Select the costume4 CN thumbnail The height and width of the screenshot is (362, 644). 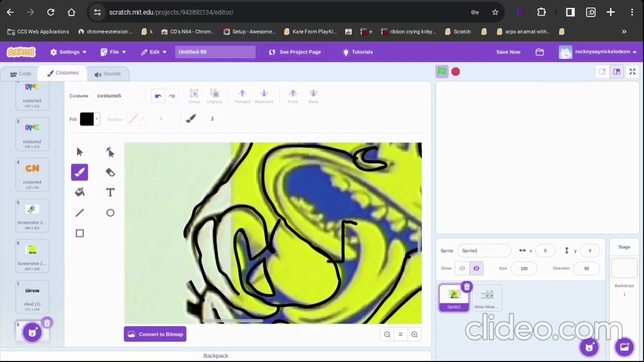[x=32, y=174]
